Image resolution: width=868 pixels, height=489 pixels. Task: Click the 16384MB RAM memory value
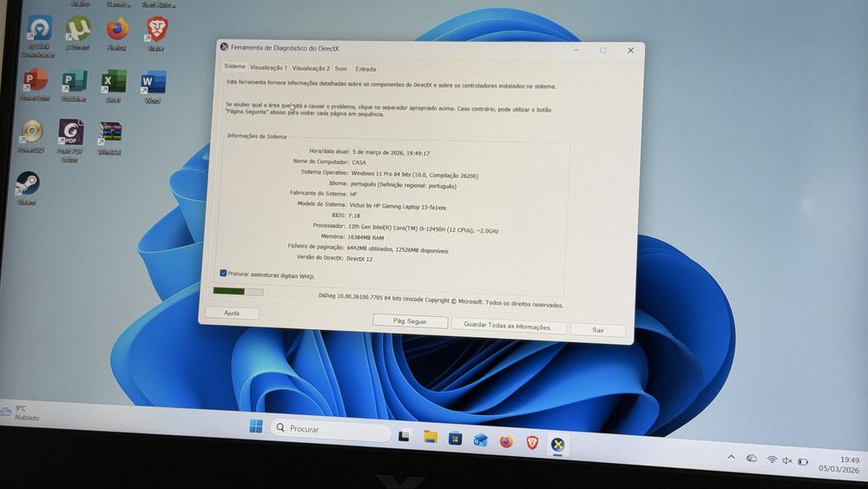[x=365, y=238]
